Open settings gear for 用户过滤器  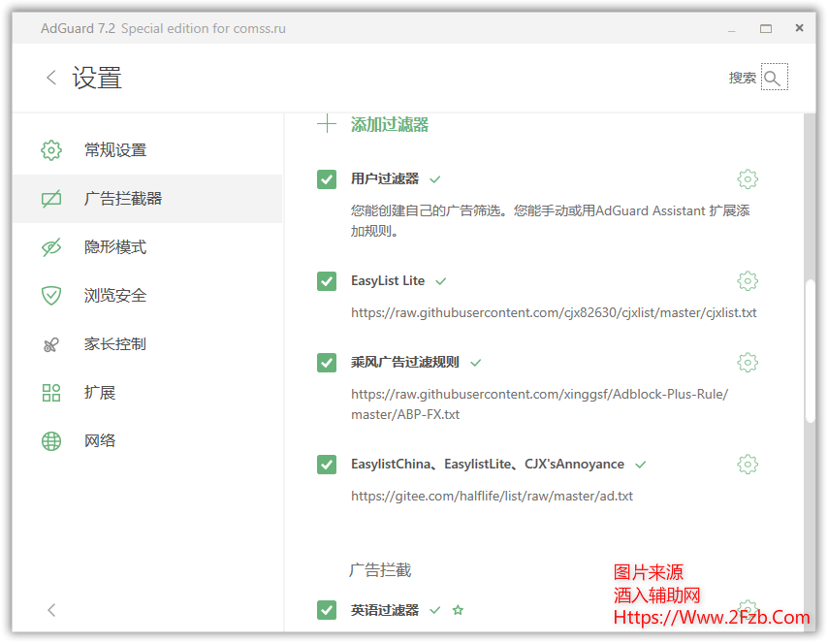(x=748, y=179)
